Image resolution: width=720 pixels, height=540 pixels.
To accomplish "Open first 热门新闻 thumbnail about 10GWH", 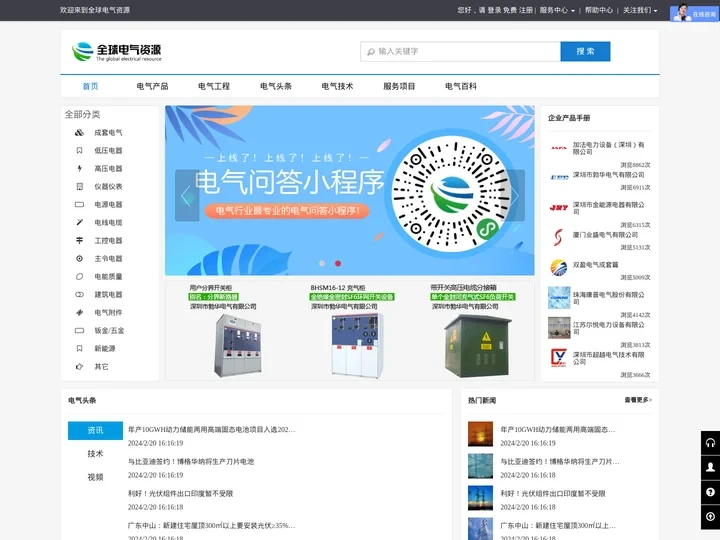I will (480, 434).
